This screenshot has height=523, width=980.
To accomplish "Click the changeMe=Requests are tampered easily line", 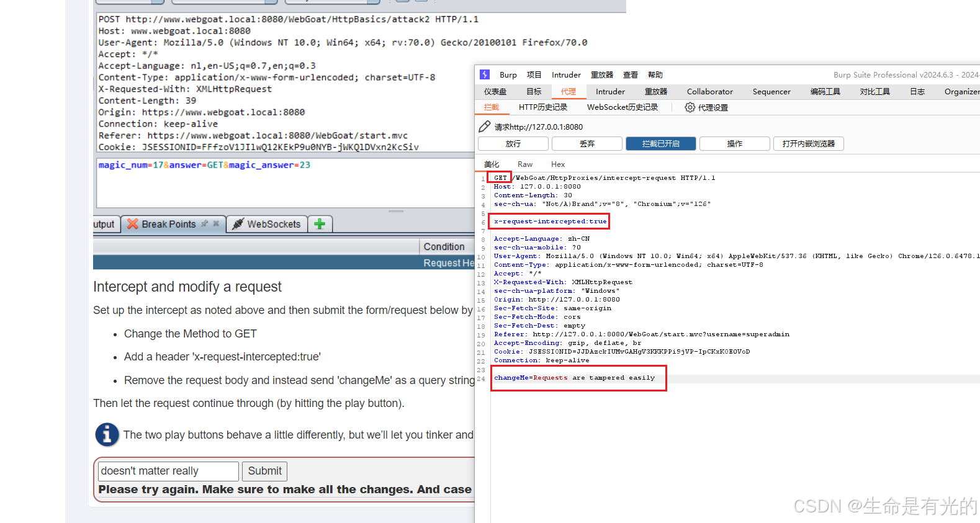I will pyautogui.click(x=575, y=377).
